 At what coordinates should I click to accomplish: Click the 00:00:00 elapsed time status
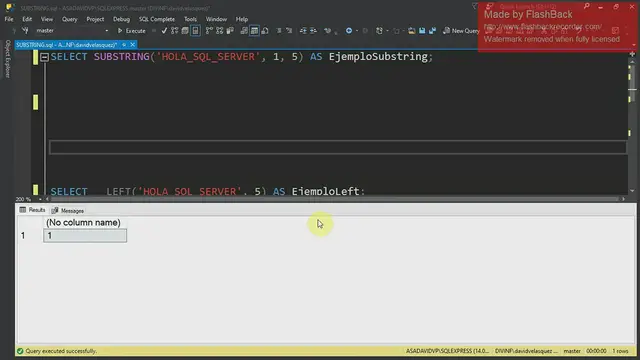[x=596, y=351]
